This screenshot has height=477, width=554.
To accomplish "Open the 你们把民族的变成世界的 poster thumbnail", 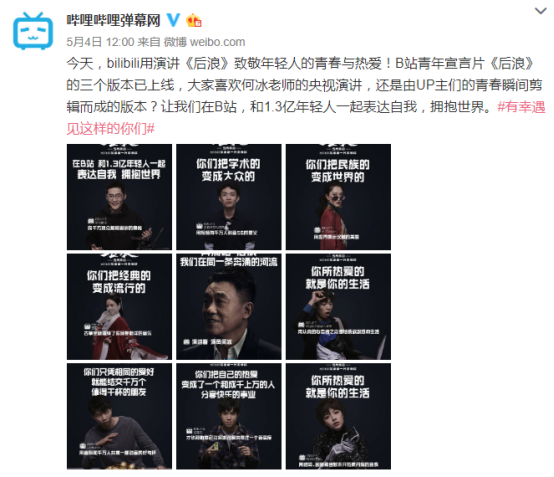I will [338, 197].
